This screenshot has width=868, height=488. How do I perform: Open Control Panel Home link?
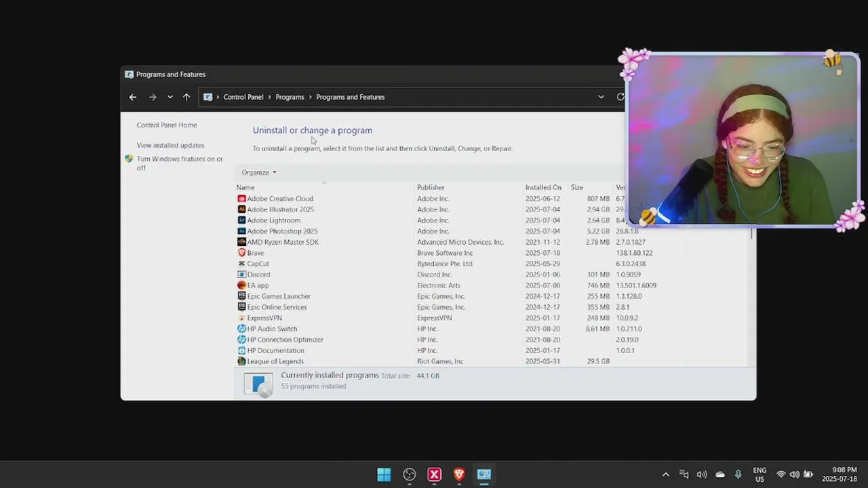(167, 125)
